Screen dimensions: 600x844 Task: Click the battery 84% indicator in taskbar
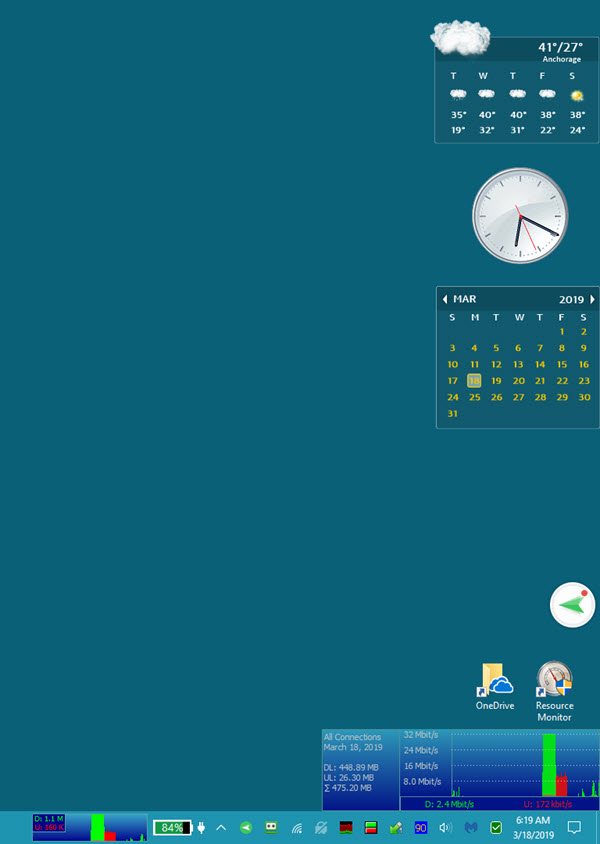pyautogui.click(x=172, y=828)
